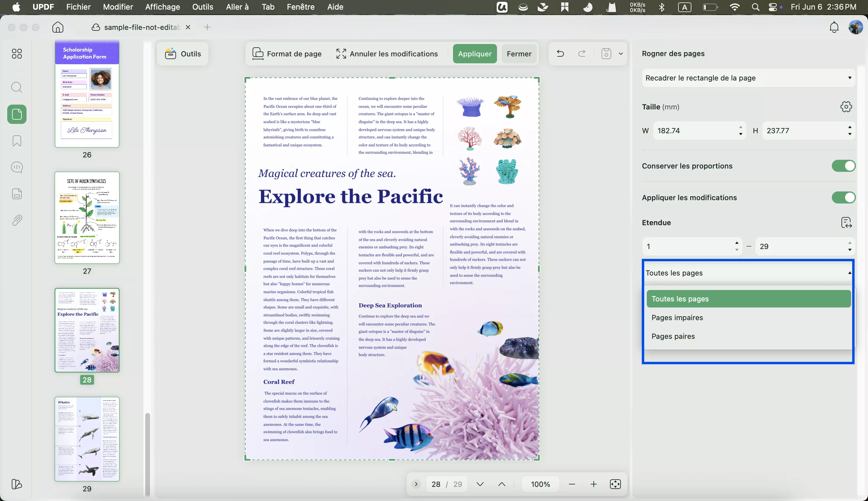Go to previous page with up chevron
This screenshot has height=501, width=868.
click(502, 484)
